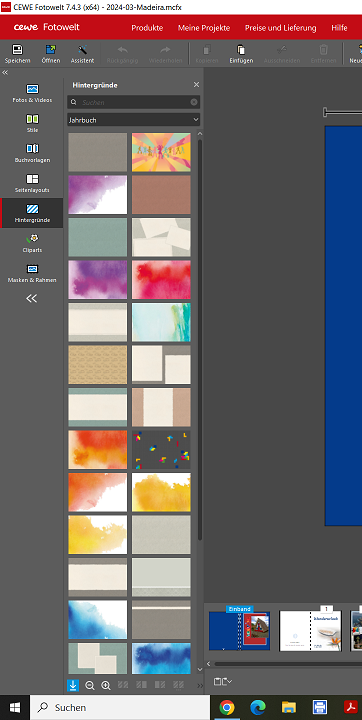Image resolution: width=362 pixels, height=720 pixels.
Task: Expand the Jahrbuch category dropdown
Action: [134, 120]
